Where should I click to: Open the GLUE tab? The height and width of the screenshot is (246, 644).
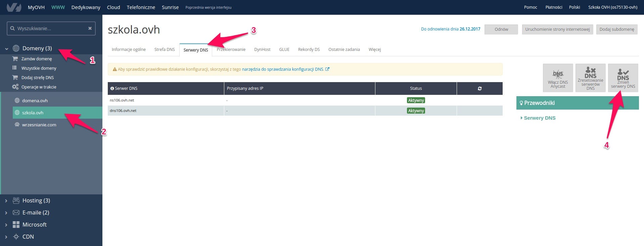(x=284, y=50)
